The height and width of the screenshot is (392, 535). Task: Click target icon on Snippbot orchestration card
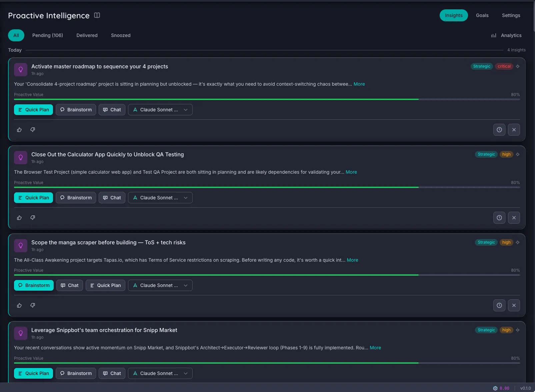[518, 330]
